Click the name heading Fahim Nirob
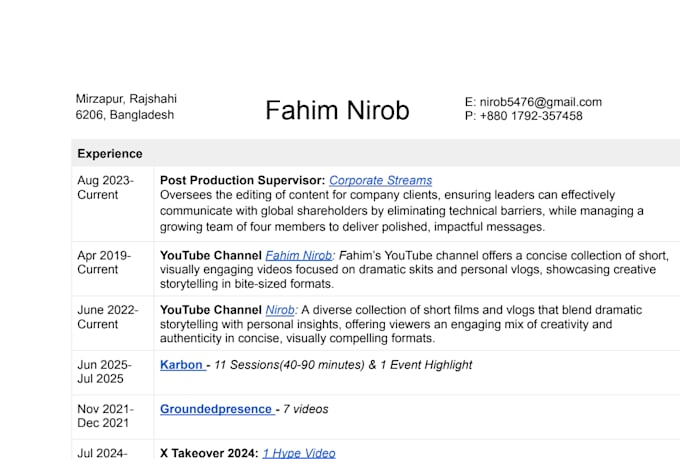Image resolution: width=680 pixels, height=459 pixels. tap(337, 110)
